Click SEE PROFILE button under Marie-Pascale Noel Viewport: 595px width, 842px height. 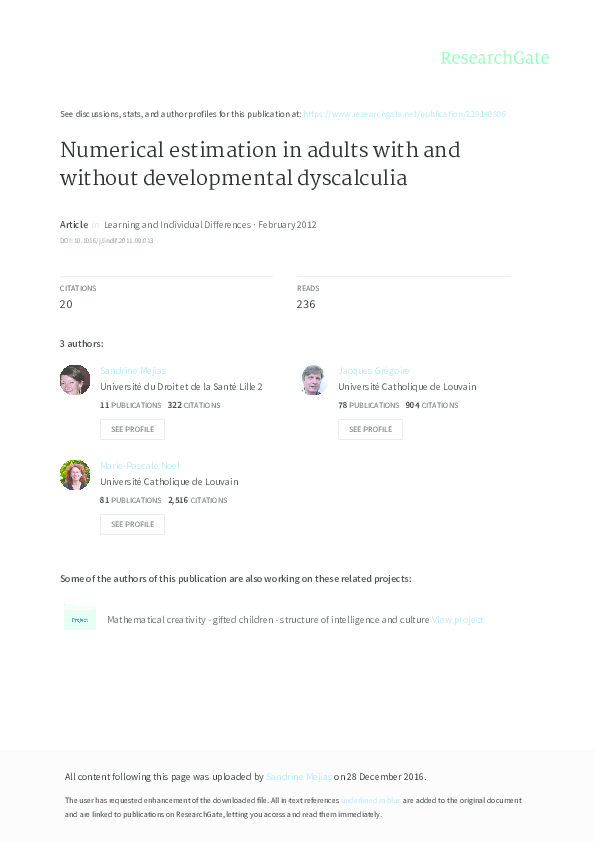click(x=132, y=524)
